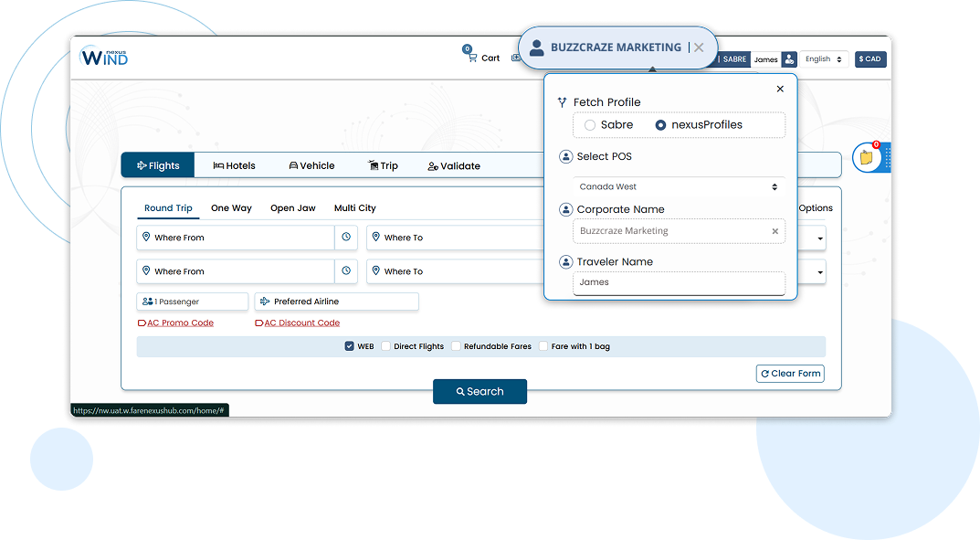The width and height of the screenshot is (980, 540).
Task: Close the Fetch Profile popup
Action: (780, 89)
